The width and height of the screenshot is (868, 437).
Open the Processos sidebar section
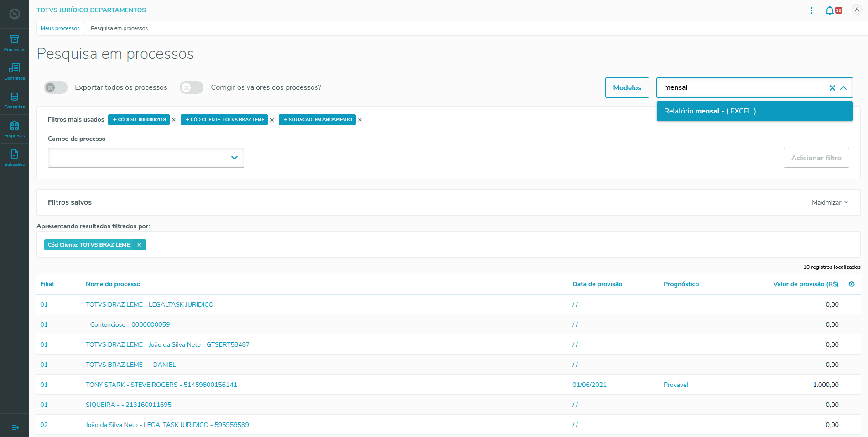click(x=15, y=43)
